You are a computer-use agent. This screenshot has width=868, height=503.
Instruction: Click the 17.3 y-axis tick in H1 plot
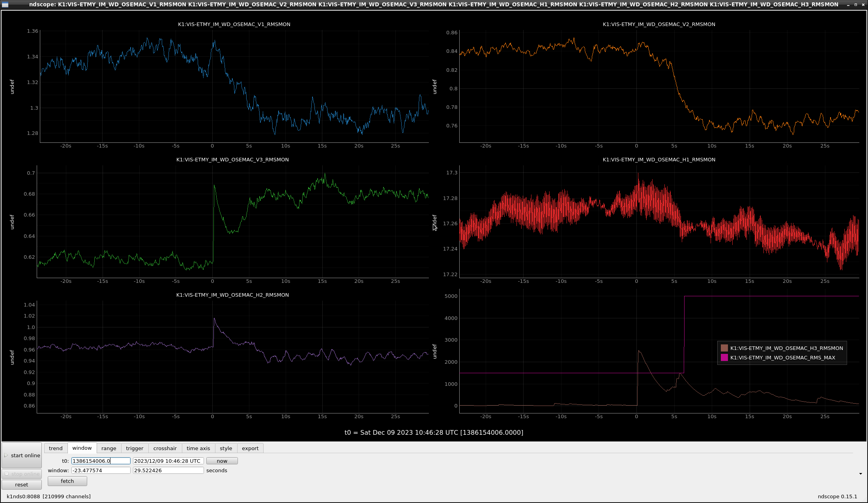tap(452, 172)
